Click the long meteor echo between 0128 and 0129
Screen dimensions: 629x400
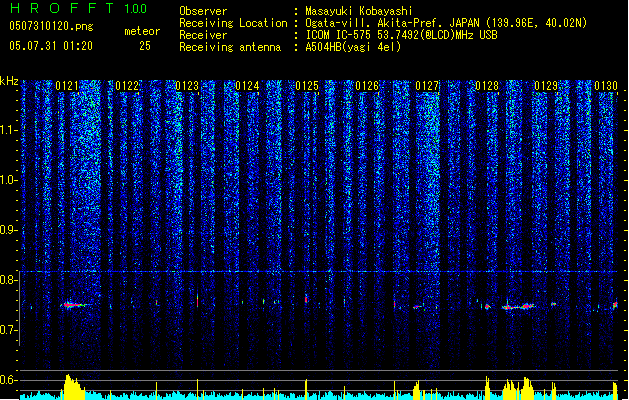pos(518,307)
